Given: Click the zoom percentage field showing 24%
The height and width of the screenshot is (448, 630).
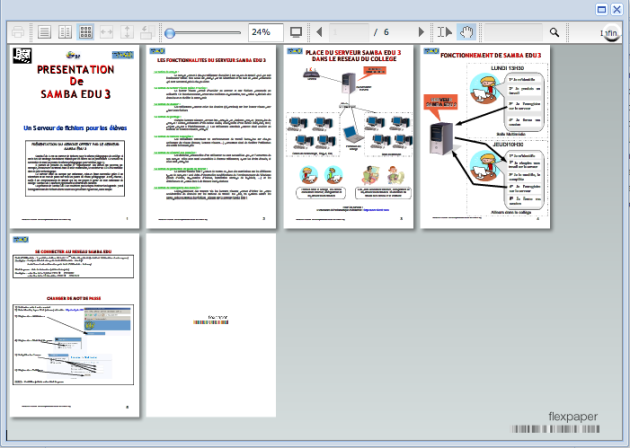Looking at the screenshot, I should 266,32.
